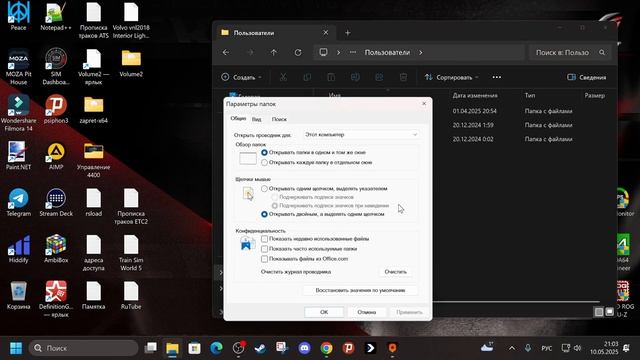The width and height of the screenshot is (640, 360).
Task: Choose double-click to open items option
Action: point(264,214)
